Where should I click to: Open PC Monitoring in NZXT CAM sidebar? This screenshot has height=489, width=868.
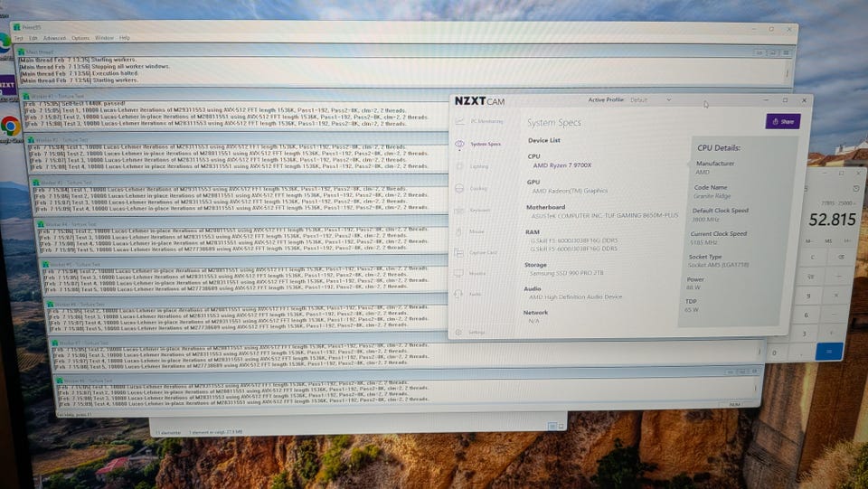point(480,120)
